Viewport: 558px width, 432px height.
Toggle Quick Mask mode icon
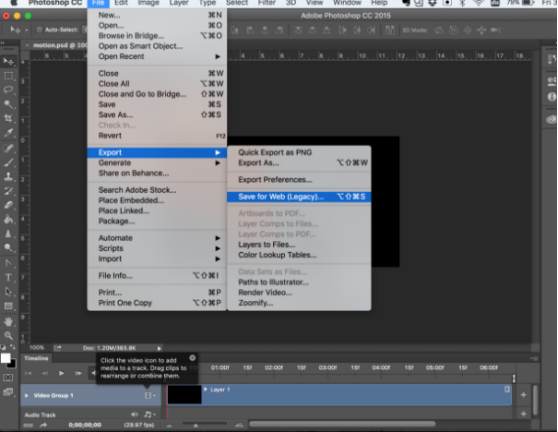click(x=8, y=378)
